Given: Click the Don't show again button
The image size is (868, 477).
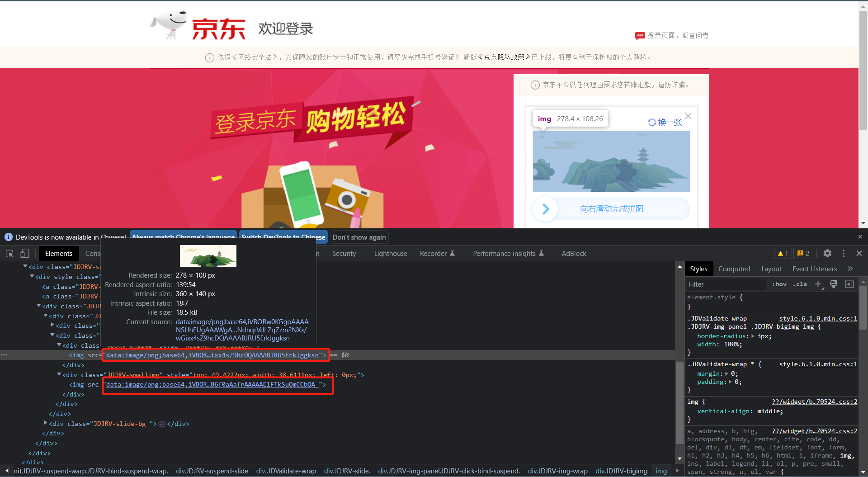Looking at the screenshot, I should [x=359, y=237].
